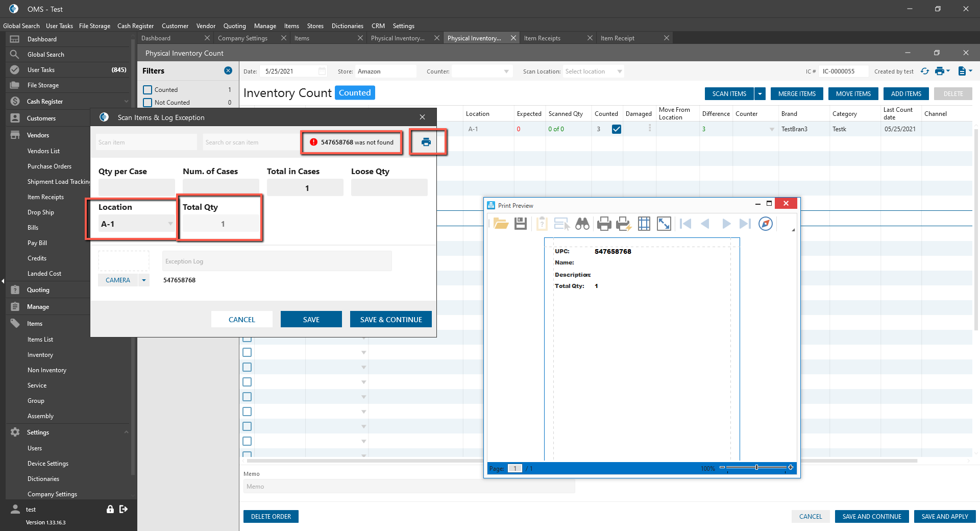980x531 pixels.
Task: Toggle the Not Counted filter checkbox
Action: click(148, 103)
